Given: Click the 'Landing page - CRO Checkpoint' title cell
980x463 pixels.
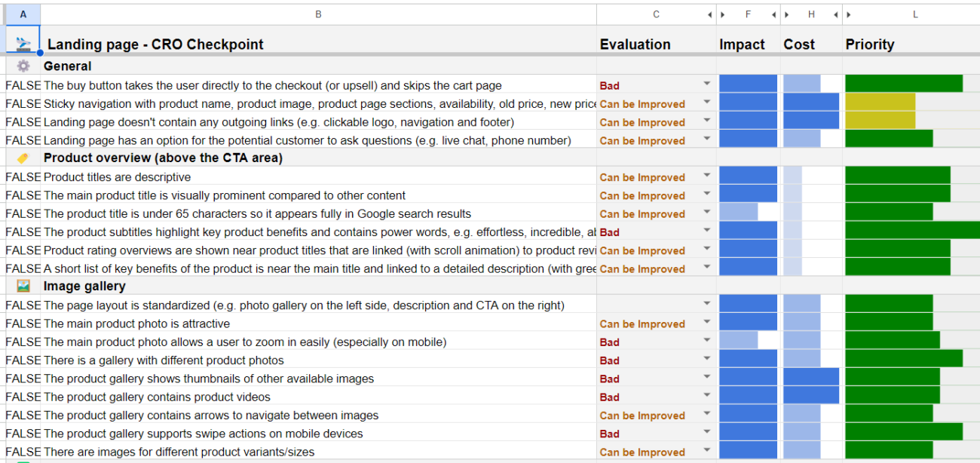Looking at the screenshot, I should coord(318,44).
